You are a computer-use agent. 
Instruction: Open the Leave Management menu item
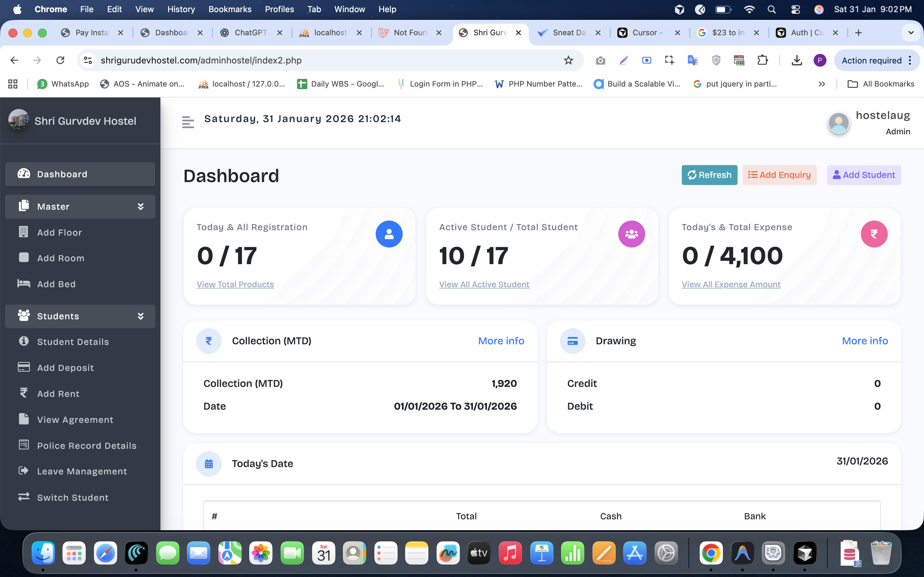[82, 471]
